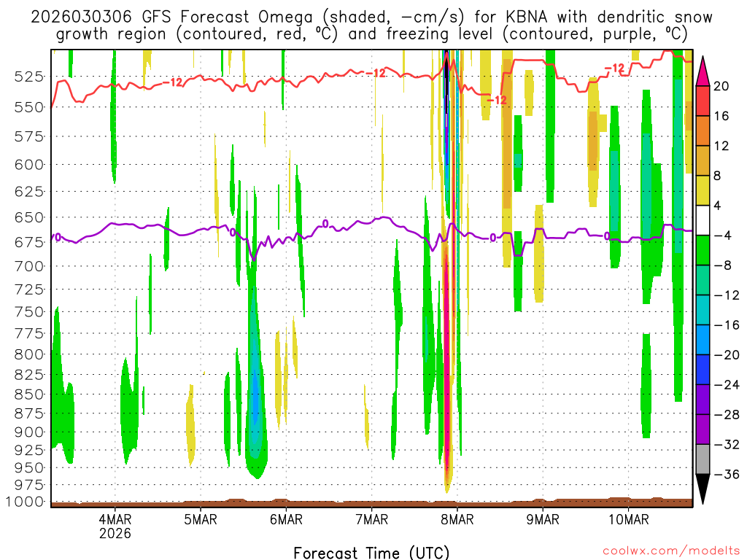Click the 'Forecast Time (UTC)' axis title

tap(371, 553)
